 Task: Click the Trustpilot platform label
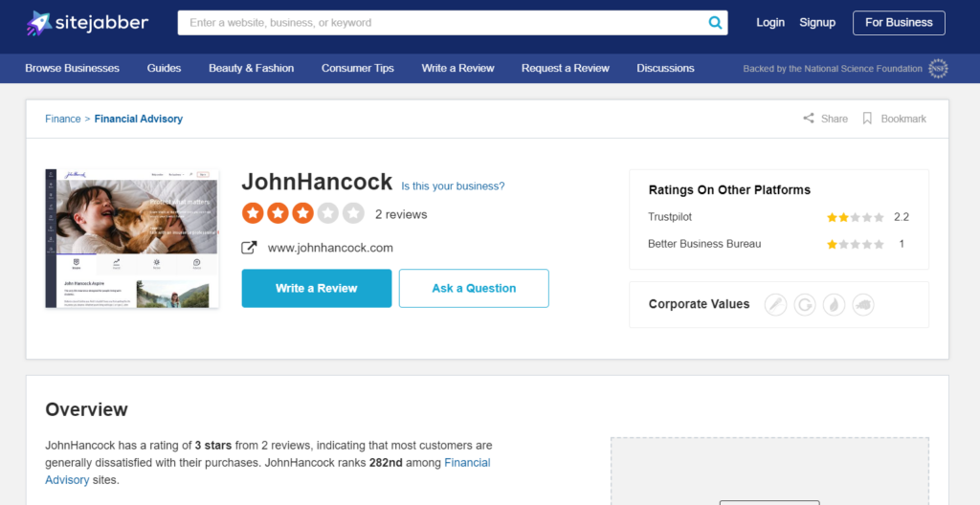pyautogui.click(x=669, y=217)
